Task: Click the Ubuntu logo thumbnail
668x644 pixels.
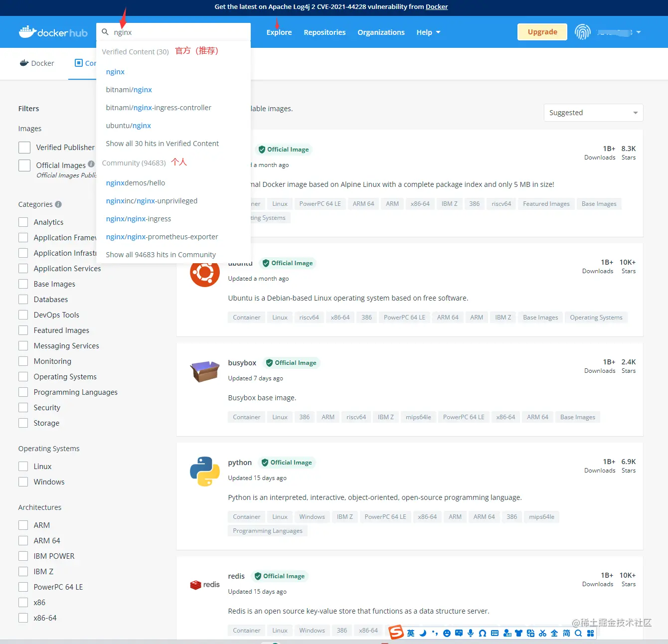Action: point(205,272)
